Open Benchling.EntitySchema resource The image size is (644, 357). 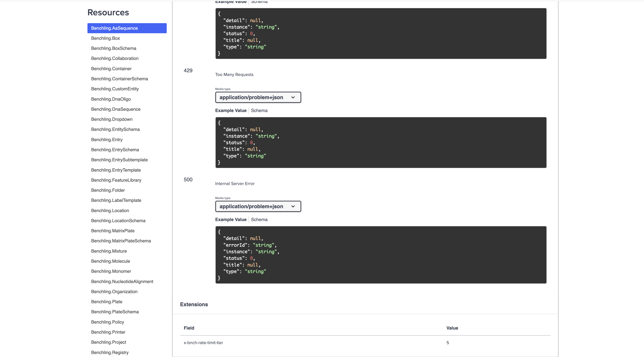click(115, 129)
